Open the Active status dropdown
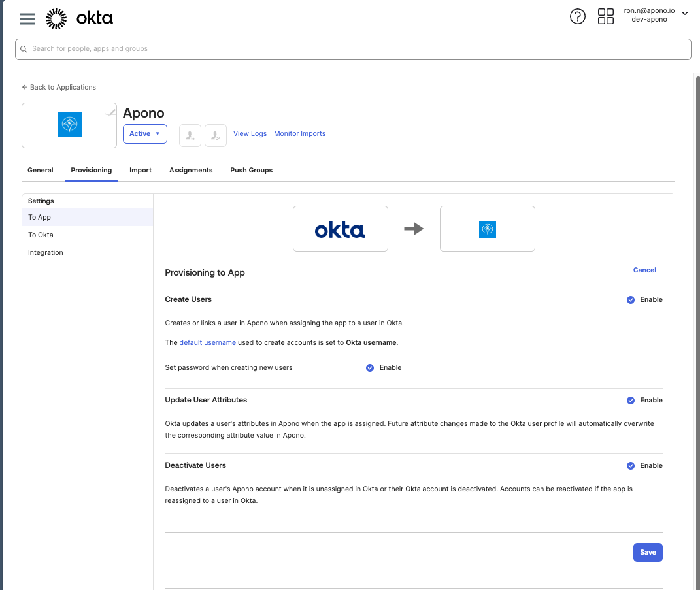 click(x=144, y=134)
